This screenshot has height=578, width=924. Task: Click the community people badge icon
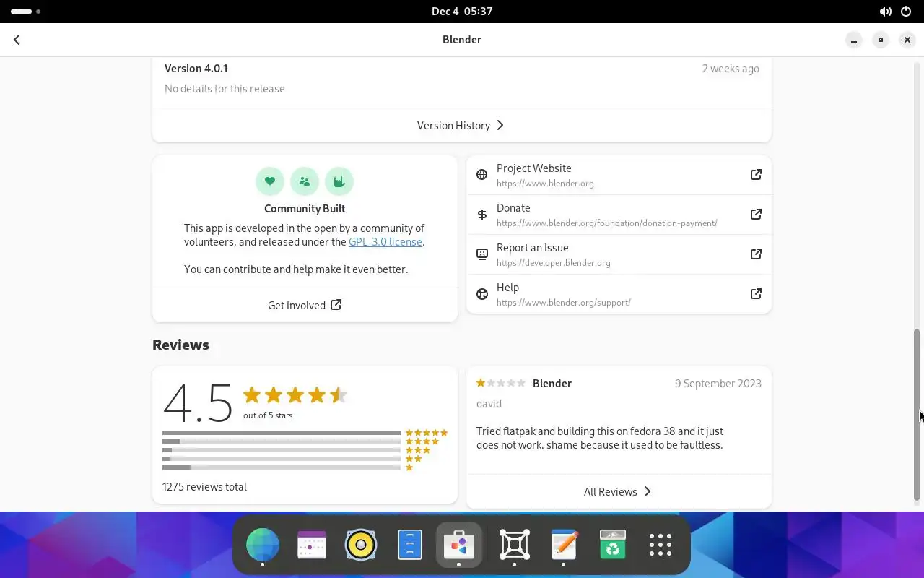pos(305,181)
